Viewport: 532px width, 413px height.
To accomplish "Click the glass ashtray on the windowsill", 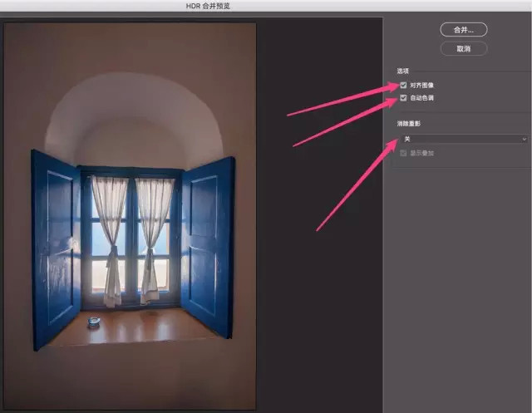I will click(94, 322).
